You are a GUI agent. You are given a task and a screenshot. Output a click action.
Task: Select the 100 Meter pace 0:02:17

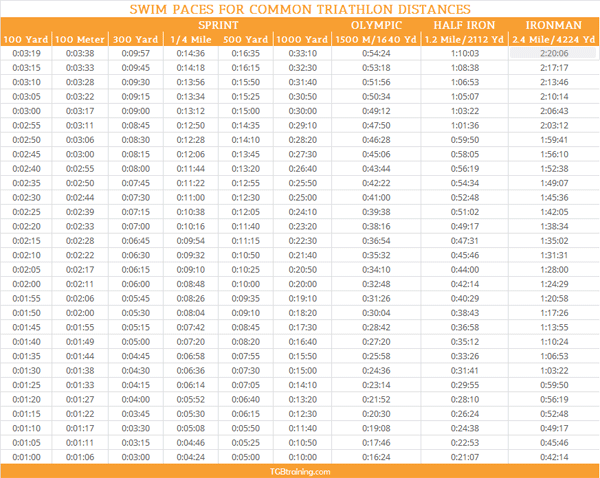coord(80,269)
